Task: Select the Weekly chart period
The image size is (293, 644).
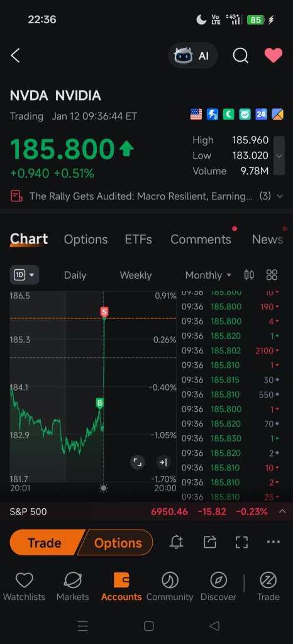Action: [135, 275]
